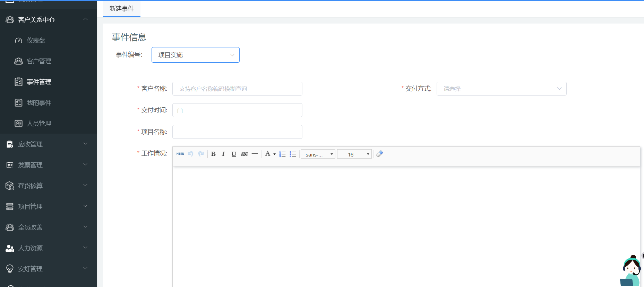644x287 pixels.
Task: Click the eraser clear-formatting icon
Action: 379,154
